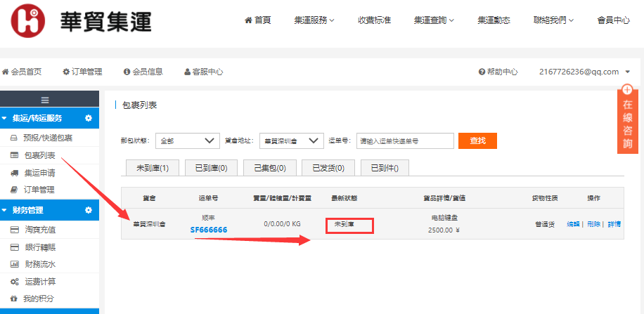
Task: Click 刪除 to delete the package
Action: (594, 224)
